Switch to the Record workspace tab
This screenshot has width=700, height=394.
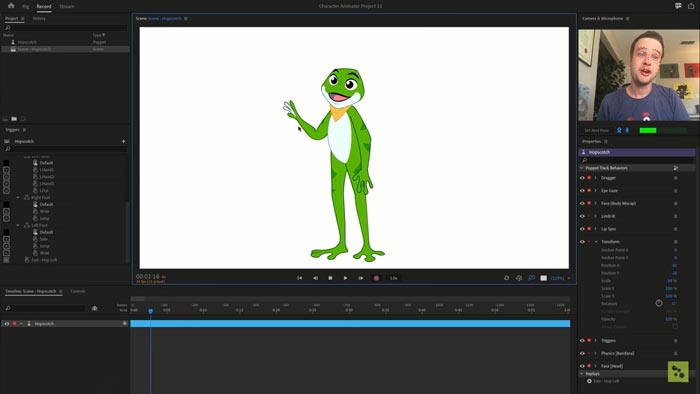click(x=44, y=6)
